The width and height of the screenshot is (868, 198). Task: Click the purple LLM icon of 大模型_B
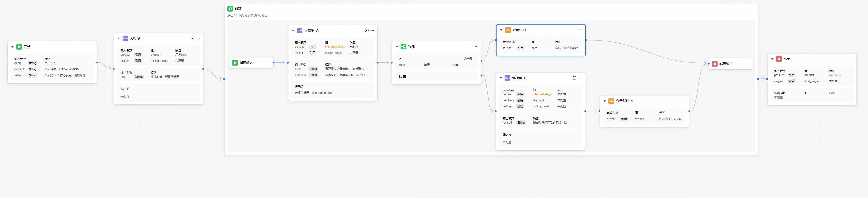(x=507, y=78)
